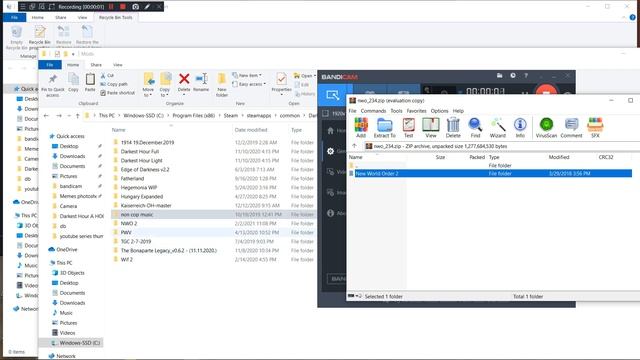Click the red X Delete in Explorer
640x360 pixels.
tap(184, 82)
